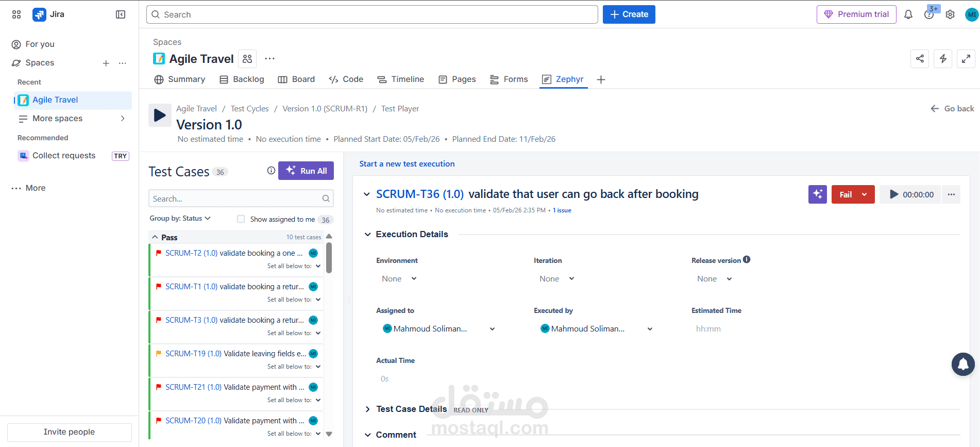This screenshot has width=980, height=447.
Task: Click Start a new test execution link
Action: tap(407, 164)
